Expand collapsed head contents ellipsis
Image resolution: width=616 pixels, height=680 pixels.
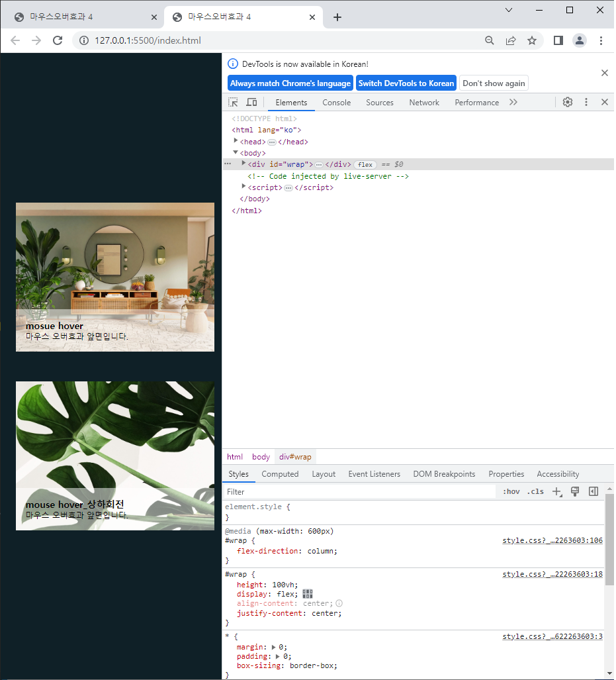pos(272,142)
